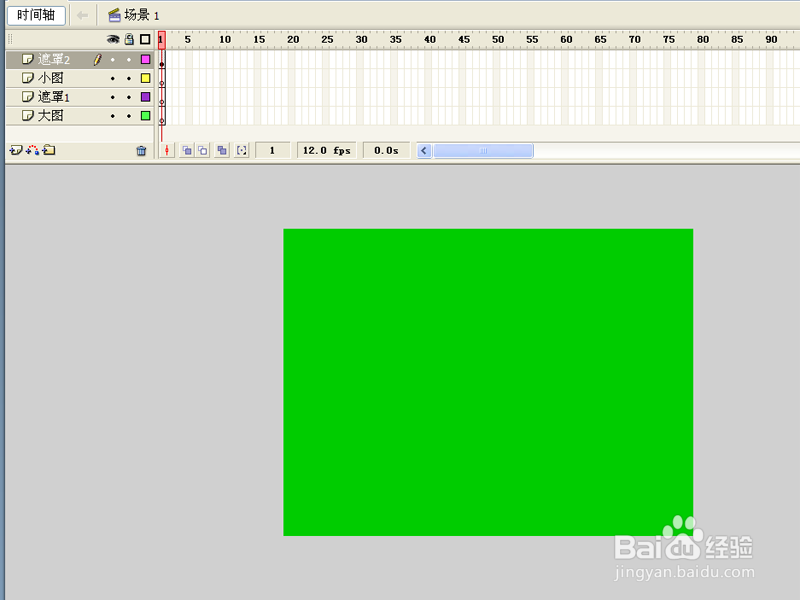
Task: Click the delete layer trash icon
Action: [141, 151]
